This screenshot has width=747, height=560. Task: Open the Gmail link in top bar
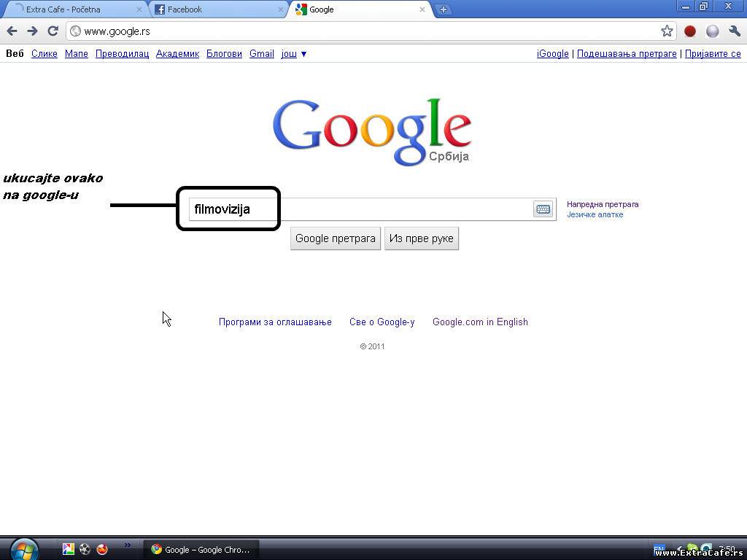[x=261, y=53]
